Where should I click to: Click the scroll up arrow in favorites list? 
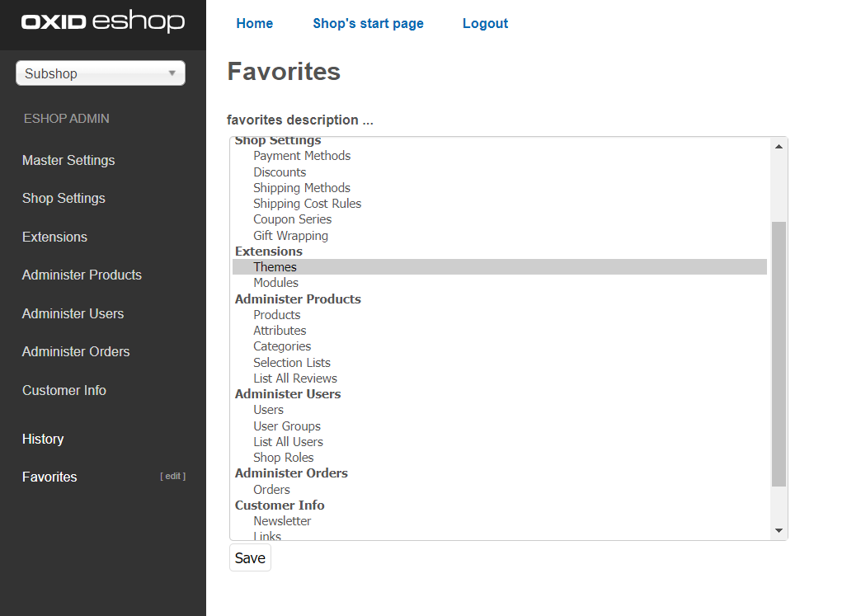(x=778, y=147)
